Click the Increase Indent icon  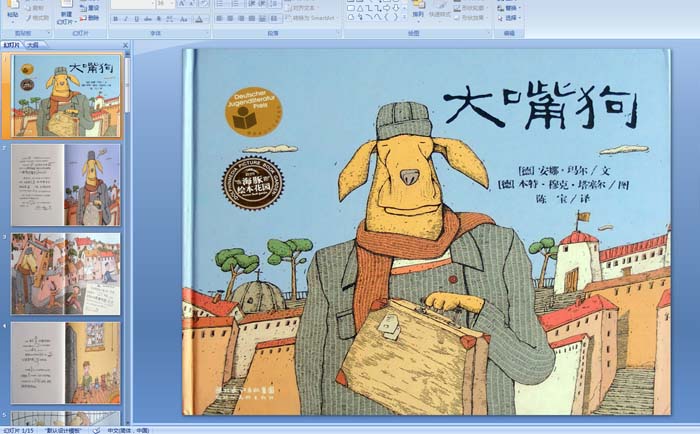[x=262, y=4]
